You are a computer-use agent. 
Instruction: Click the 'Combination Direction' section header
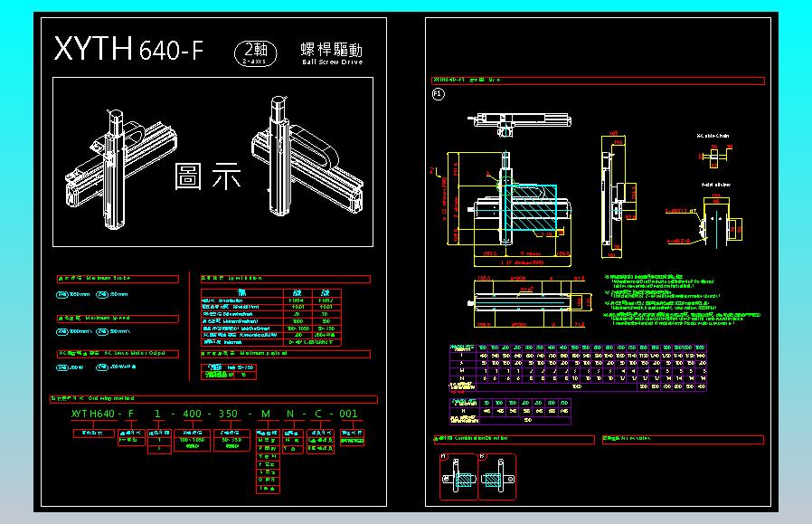[514, 440]
